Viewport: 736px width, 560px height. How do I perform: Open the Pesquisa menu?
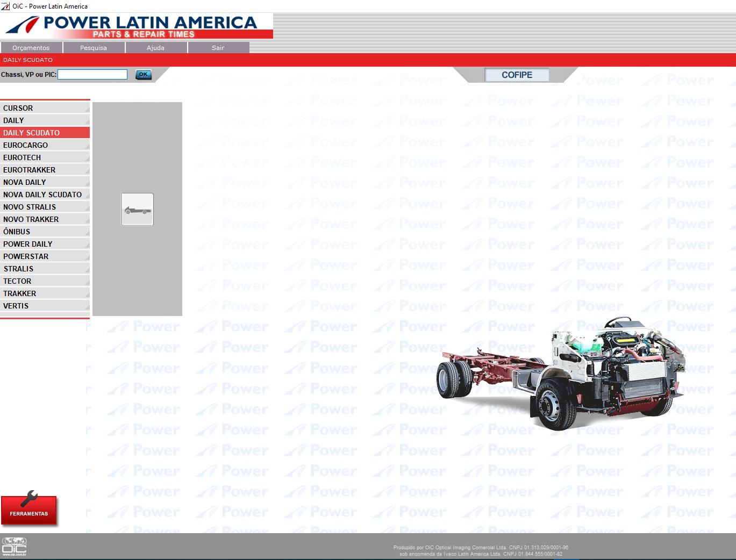tap(94, 48)
